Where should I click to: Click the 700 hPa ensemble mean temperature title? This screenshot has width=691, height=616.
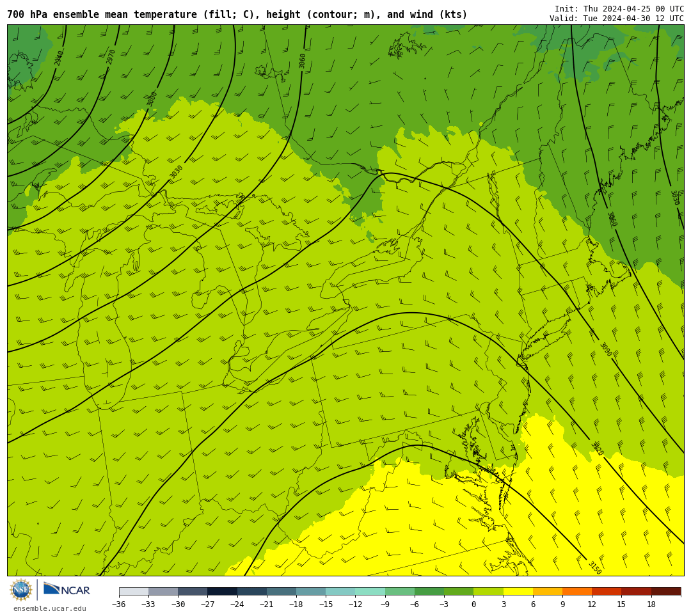pyautogui.click(x=237, y=15)
